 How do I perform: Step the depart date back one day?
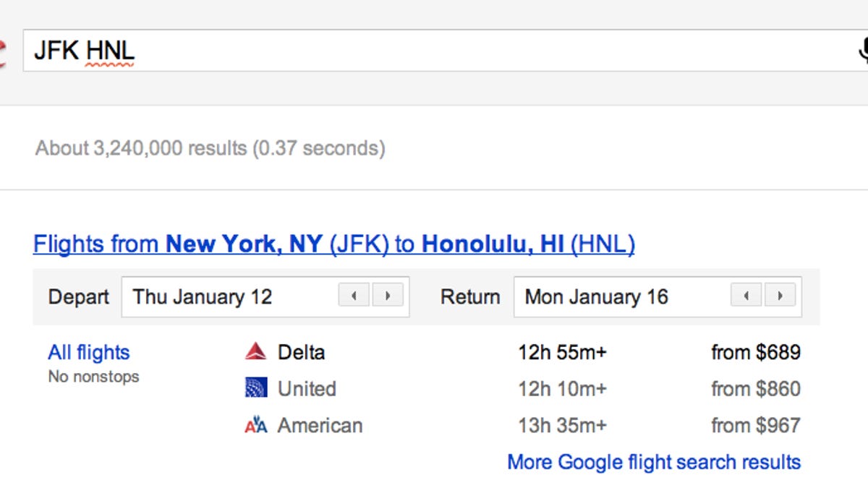pyautogui.click(x=353, y=296)
